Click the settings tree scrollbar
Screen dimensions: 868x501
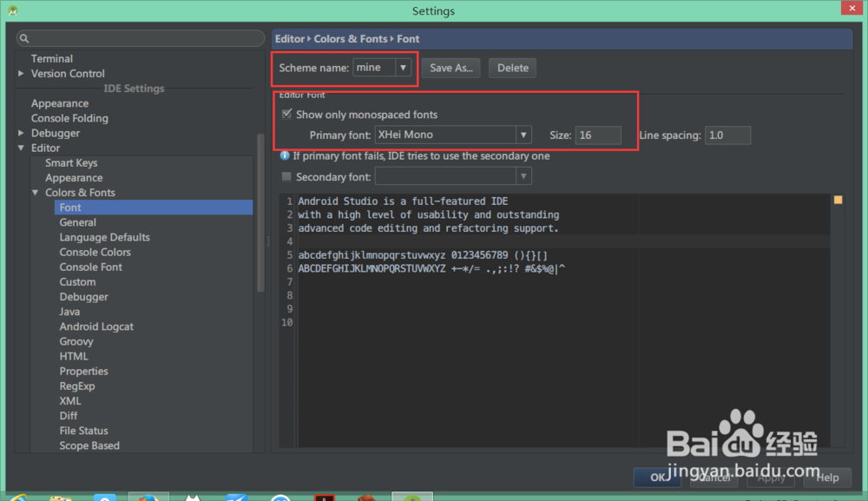(260, 213)
